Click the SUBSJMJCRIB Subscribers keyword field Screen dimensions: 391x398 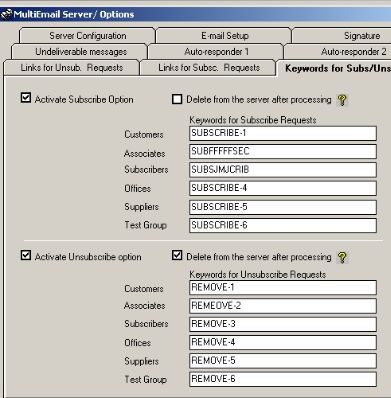(283, 170)
